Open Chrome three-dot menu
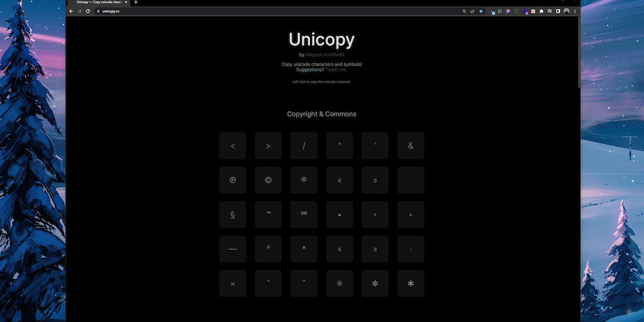644x322 pixels. (575, 11)
